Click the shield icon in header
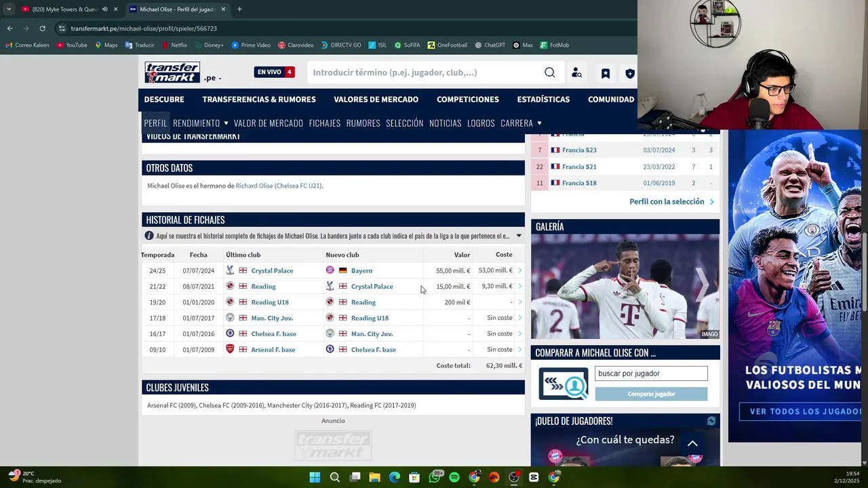This screenshot has height=488, width=868. (630, 73)
